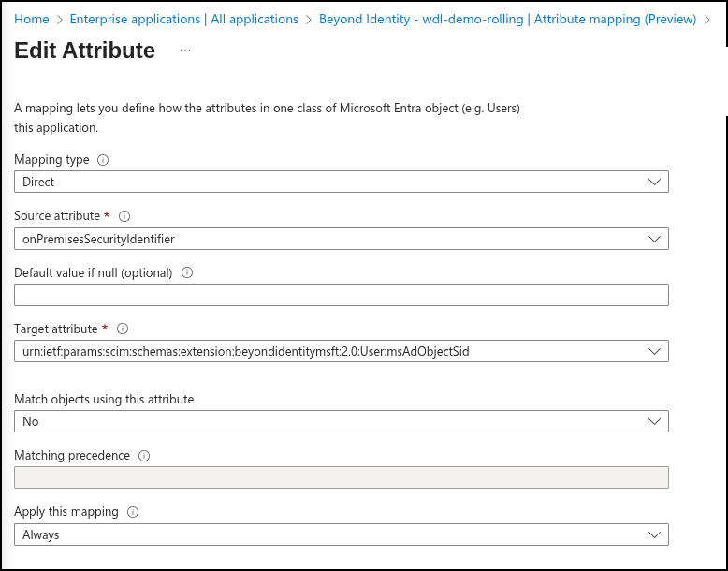Open the ellipsis menu beside Edit Attribute
This screenshot has width=728, height=571.
184,51
